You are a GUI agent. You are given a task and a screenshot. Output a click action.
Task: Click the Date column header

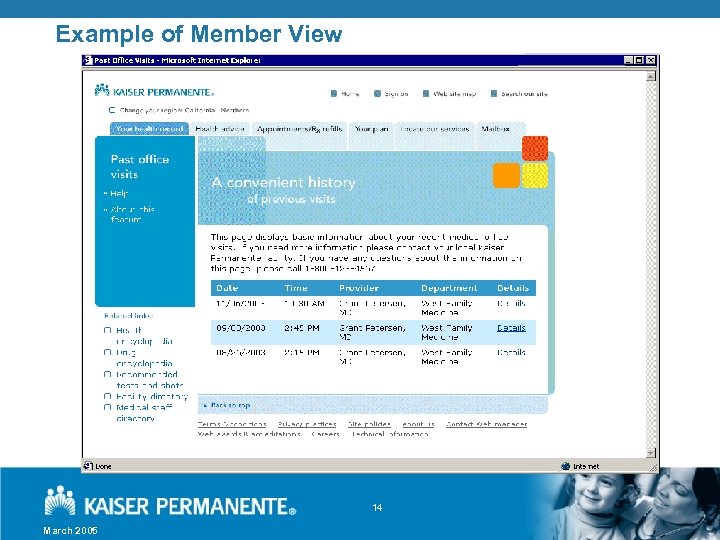pos(227,288)
